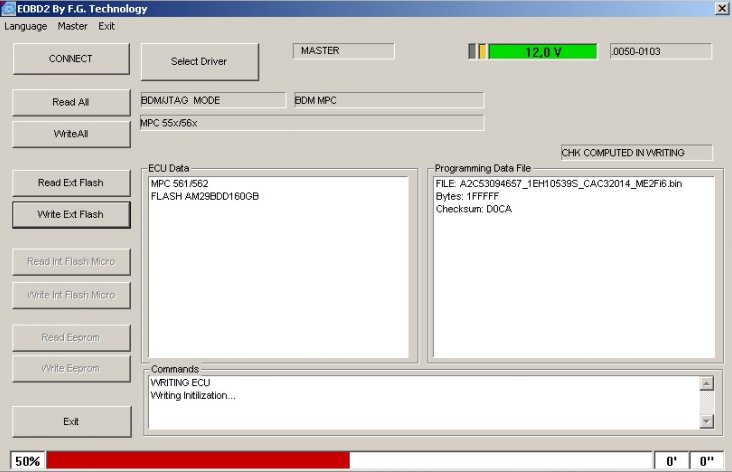The height and width of the screenshot is (472, 732).
Task: Select the Bytes: 1FFFFF line
Action: pos(467,196)
